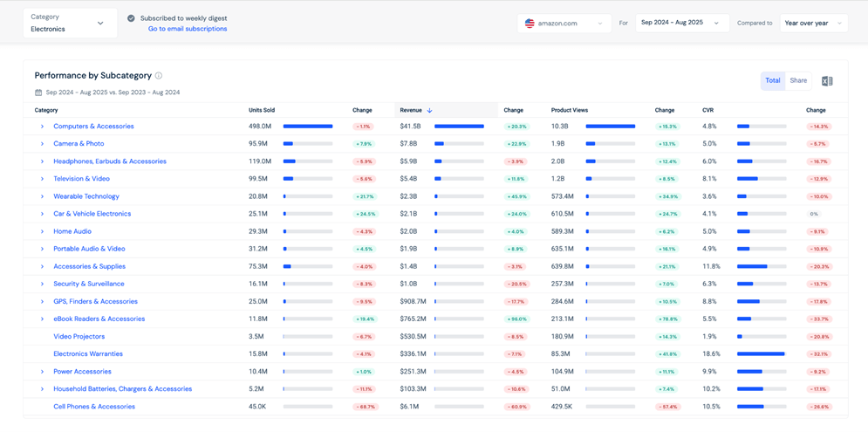Expand the Computers & Accessories row

tap(42, 127)
